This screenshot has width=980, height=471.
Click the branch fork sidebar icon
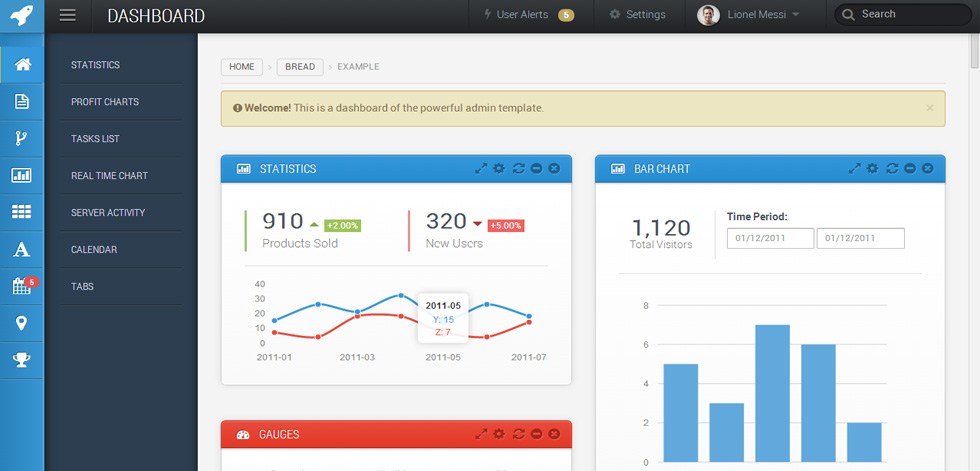pos(22,138)
